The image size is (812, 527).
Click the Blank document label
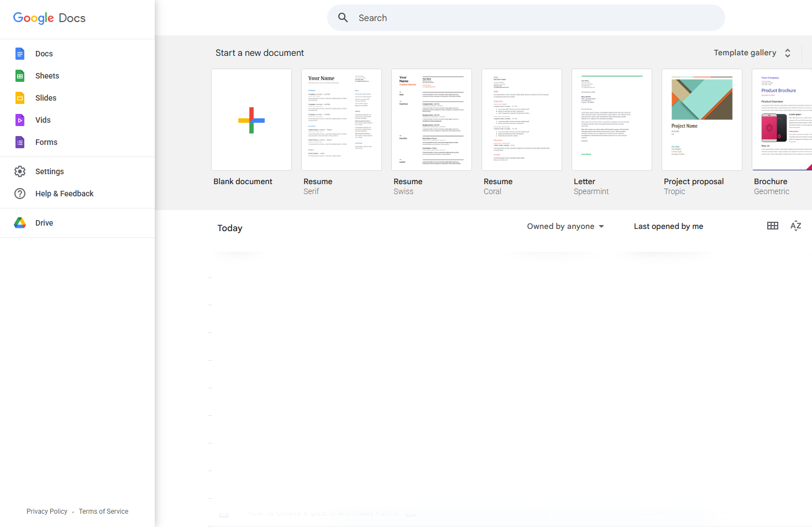[x=243, y=181]
